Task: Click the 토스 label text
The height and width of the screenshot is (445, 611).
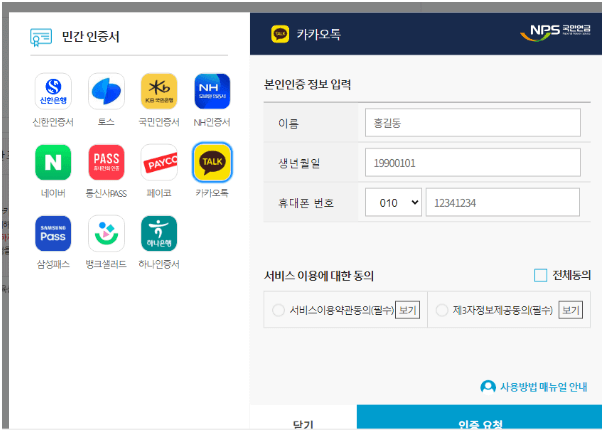Action: coord(106,122)
